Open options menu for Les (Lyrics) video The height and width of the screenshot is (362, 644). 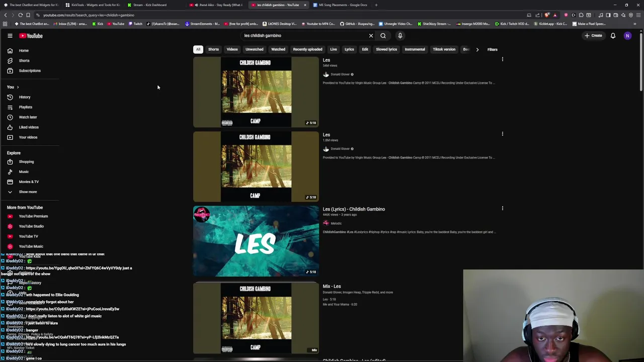click(x=502, y=208)
